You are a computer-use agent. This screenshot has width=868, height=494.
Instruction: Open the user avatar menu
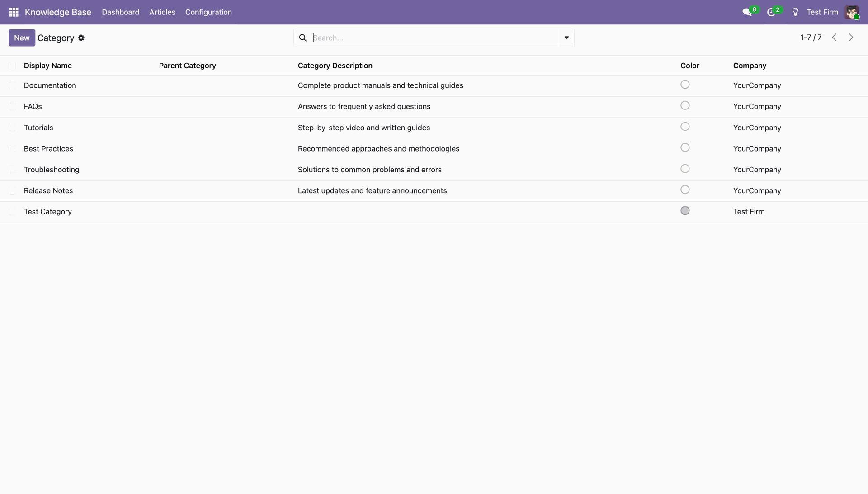coord(852,12)
